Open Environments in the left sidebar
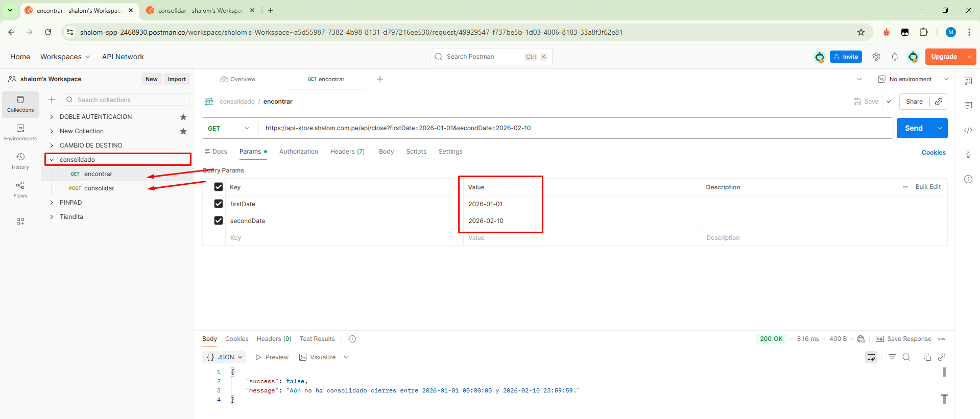Screen dimensions: 980x419 pyautogui.click(x=20, y=132)
